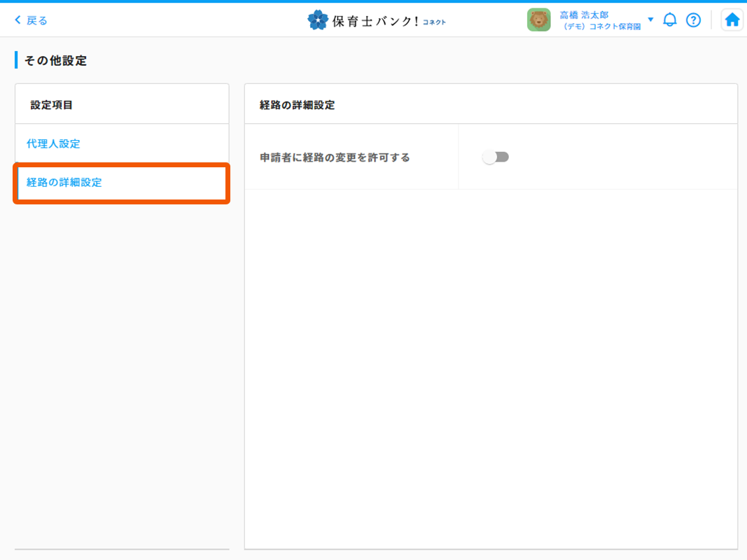Open the notifications bell icon
The height and width of the screenshot is (560, 747).
tap(670, 20)
